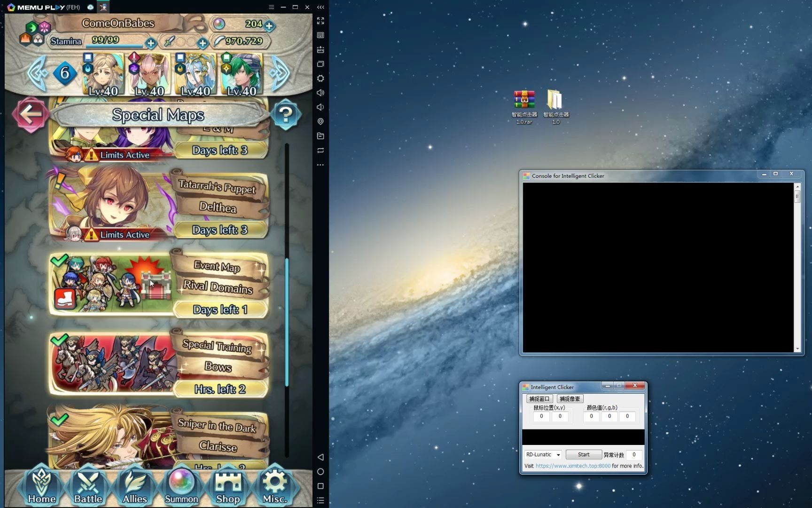This screenshot has height=508, width=812.
Task: Open Battle from the bottom menu
Action: 88,485
